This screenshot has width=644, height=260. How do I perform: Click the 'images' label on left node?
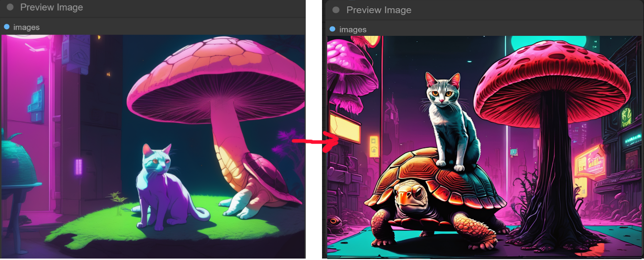tap(26, 27)
